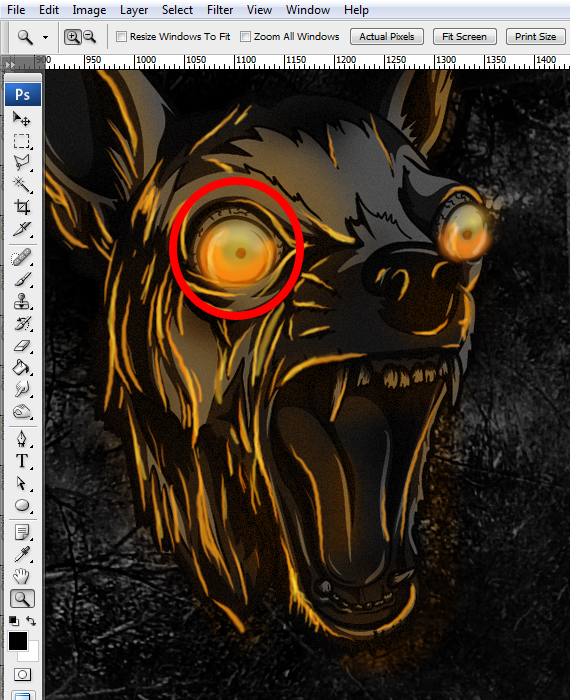Enable Resize Windows To Fit checkbox
570x700 pixels.
(121, 37)
